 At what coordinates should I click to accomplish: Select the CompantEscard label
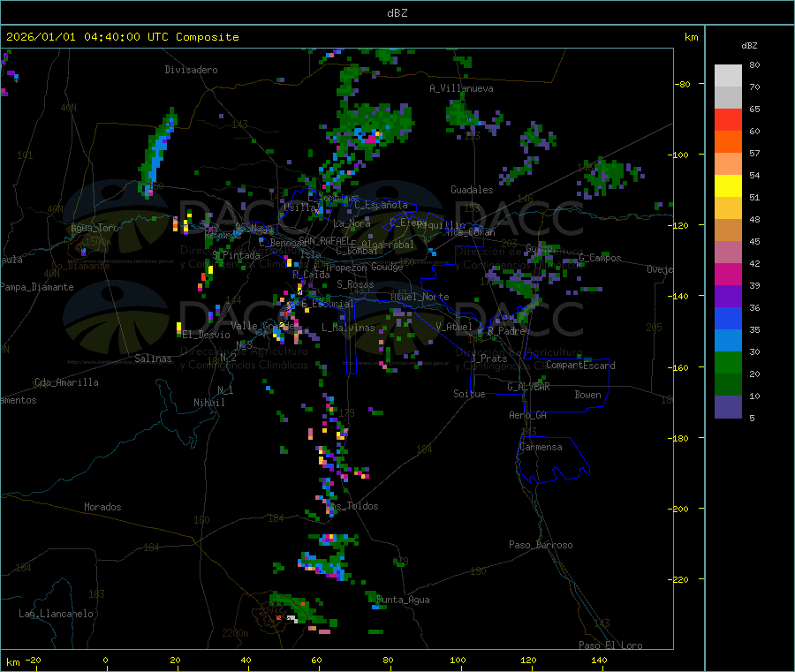(580, 366)
